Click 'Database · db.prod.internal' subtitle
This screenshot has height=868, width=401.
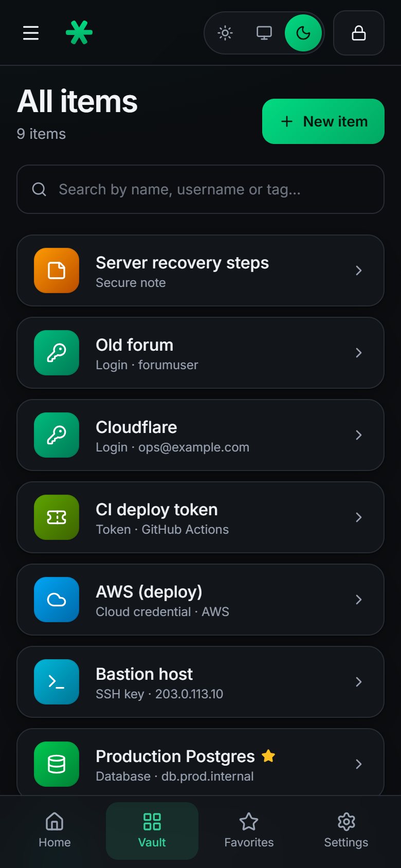(x=175, y=776)
